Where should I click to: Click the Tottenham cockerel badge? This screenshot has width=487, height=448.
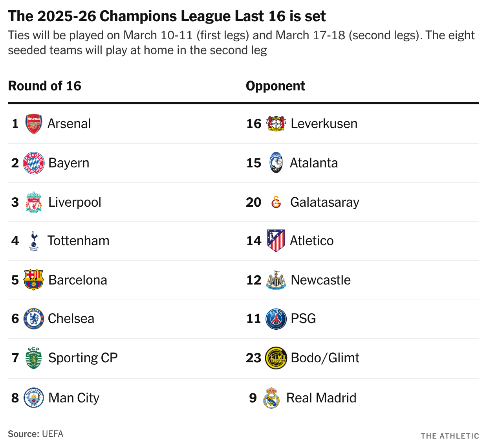34,241
